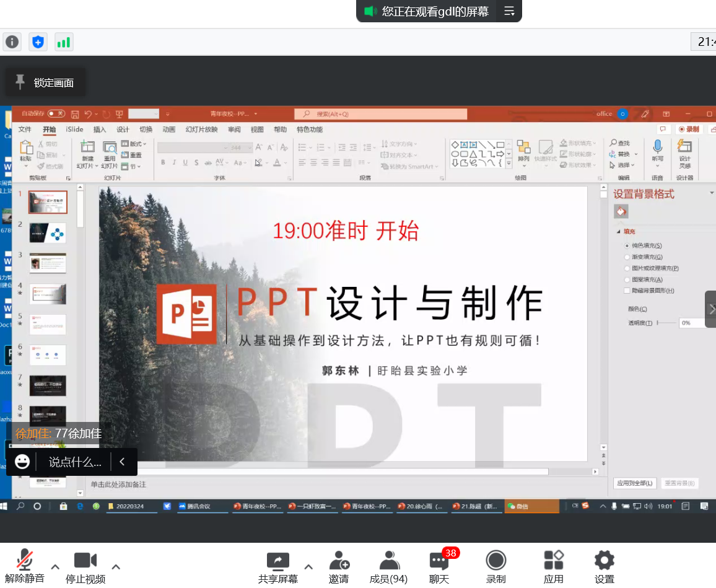Open the screen-sharing options menu icon
This screenshot has width=716, height=588.
click(x=509, y=11)
